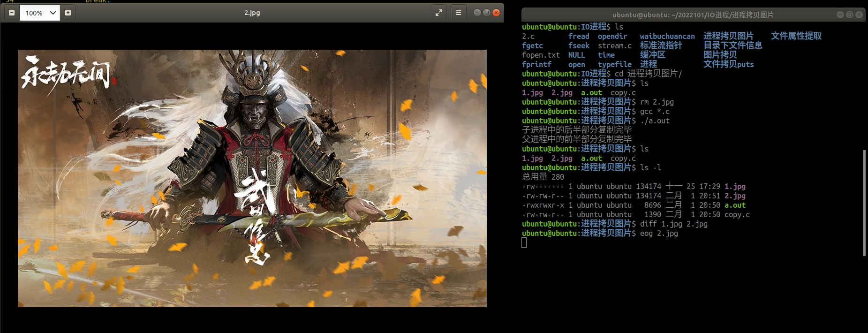This screenshot has width=868, height=333.
Task: Toggle fullscreen in the image viewer
Action: [x=438, y=13]
